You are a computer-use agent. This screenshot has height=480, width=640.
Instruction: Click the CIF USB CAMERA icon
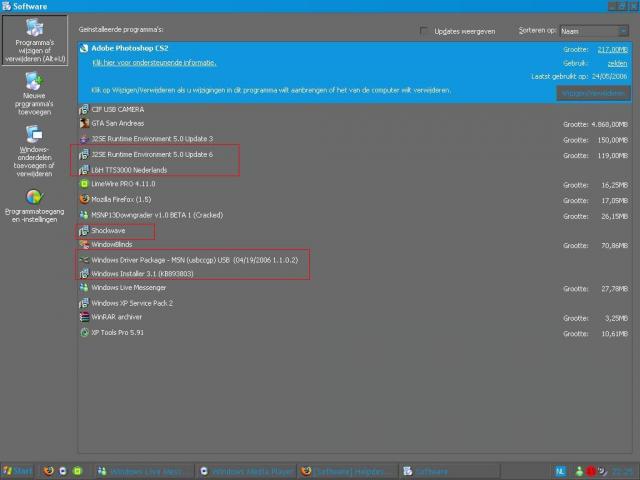(x=84, y=109)
